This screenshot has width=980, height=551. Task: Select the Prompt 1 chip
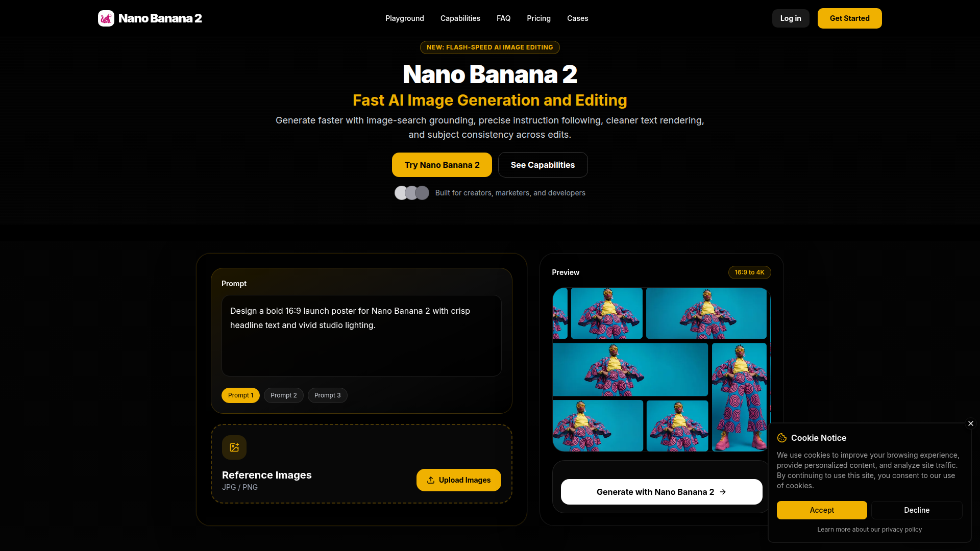[240, 395]
